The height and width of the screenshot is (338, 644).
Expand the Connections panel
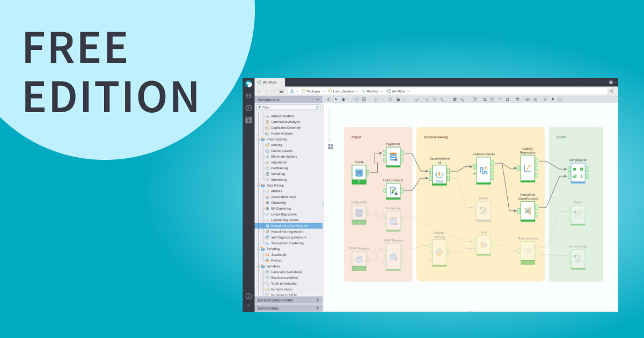(x=318, y=308)
